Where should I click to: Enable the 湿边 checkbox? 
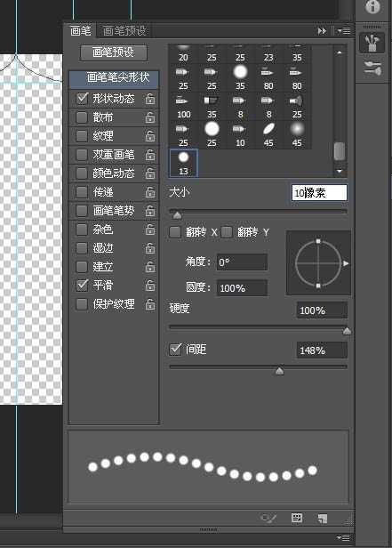[x=82, y=248]
